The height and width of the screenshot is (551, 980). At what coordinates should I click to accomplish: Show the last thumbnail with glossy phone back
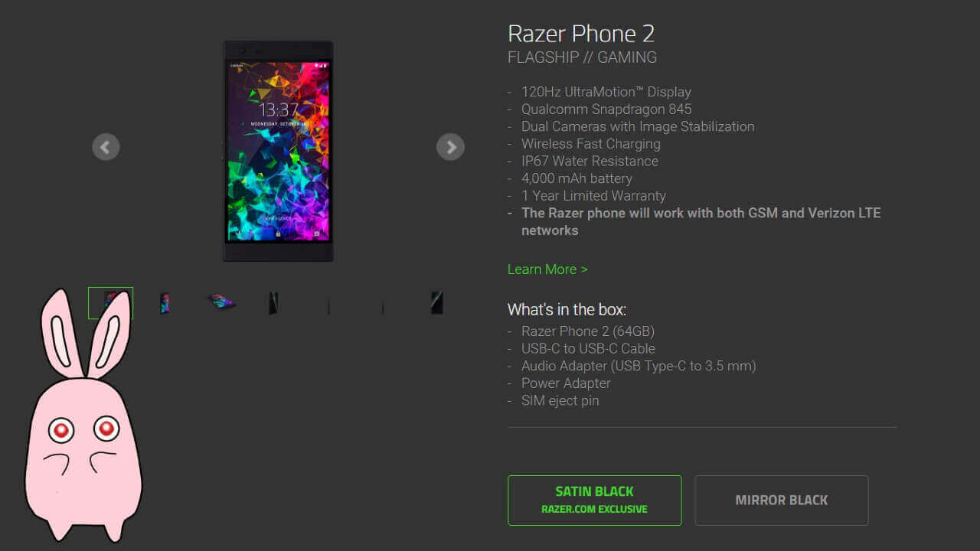(x=437, y=303)
